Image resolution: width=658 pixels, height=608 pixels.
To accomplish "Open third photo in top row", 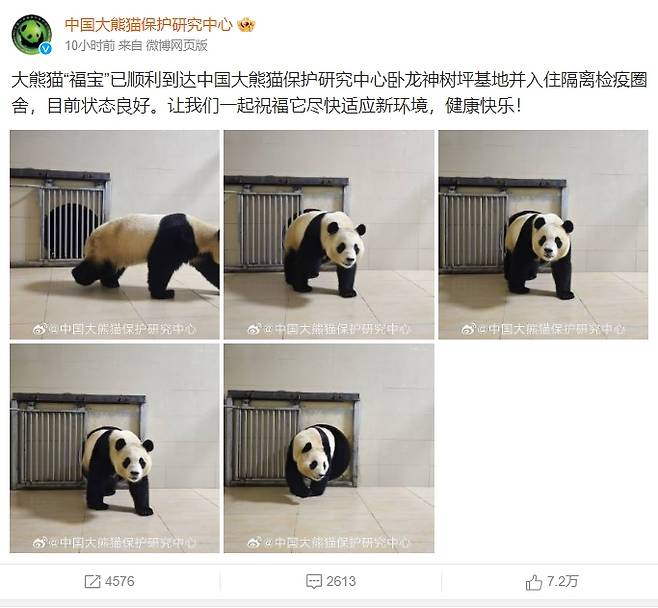I will [x=543, y=235].
